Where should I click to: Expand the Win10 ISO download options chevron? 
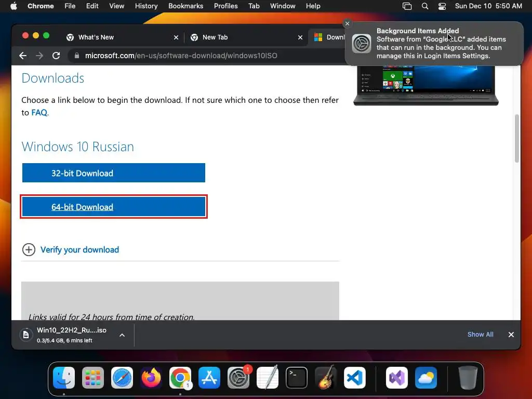point(122,335)
